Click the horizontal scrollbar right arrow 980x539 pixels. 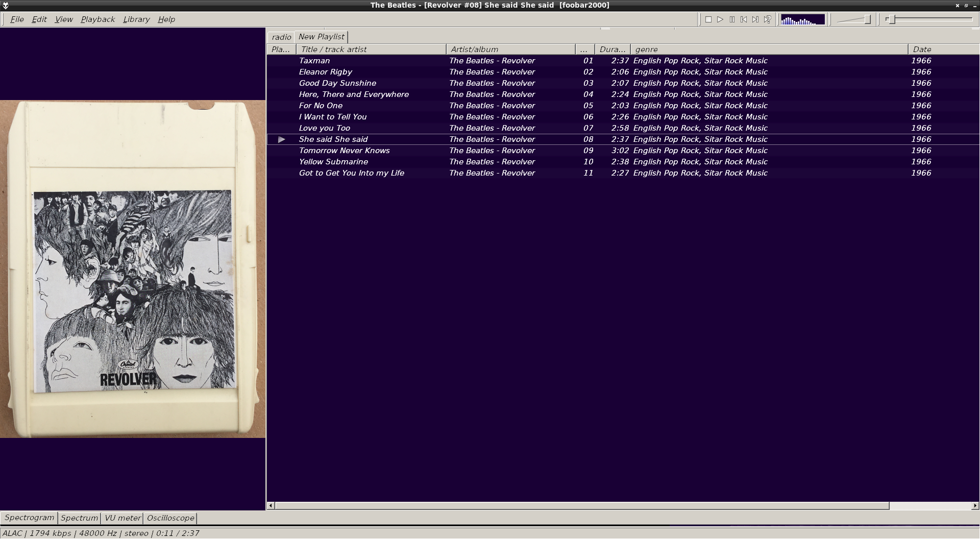(975, 506)
